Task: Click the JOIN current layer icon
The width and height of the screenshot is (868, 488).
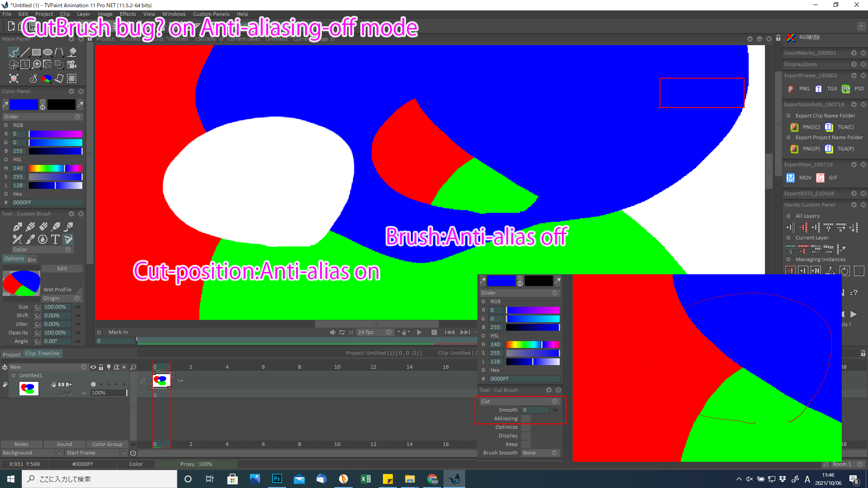Action: point(829,249)
